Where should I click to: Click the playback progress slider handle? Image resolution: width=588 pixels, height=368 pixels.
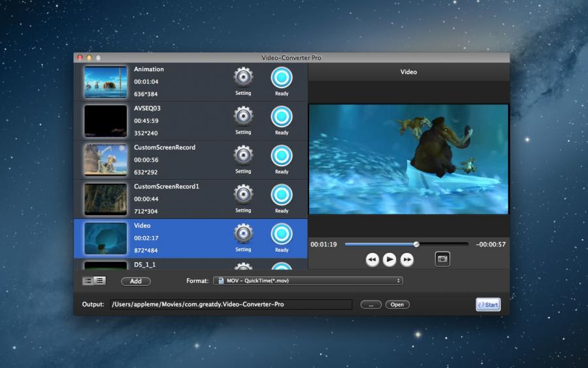coord(416,244)
